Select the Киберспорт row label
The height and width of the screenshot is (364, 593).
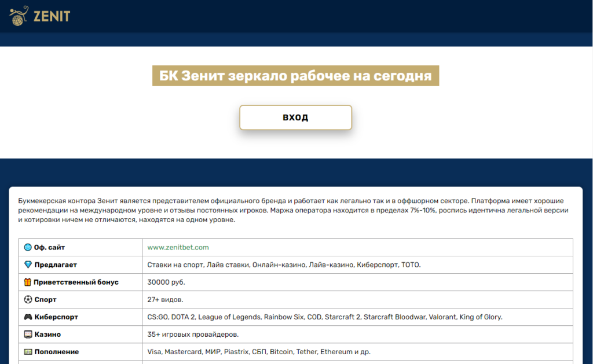coord(56,317)
